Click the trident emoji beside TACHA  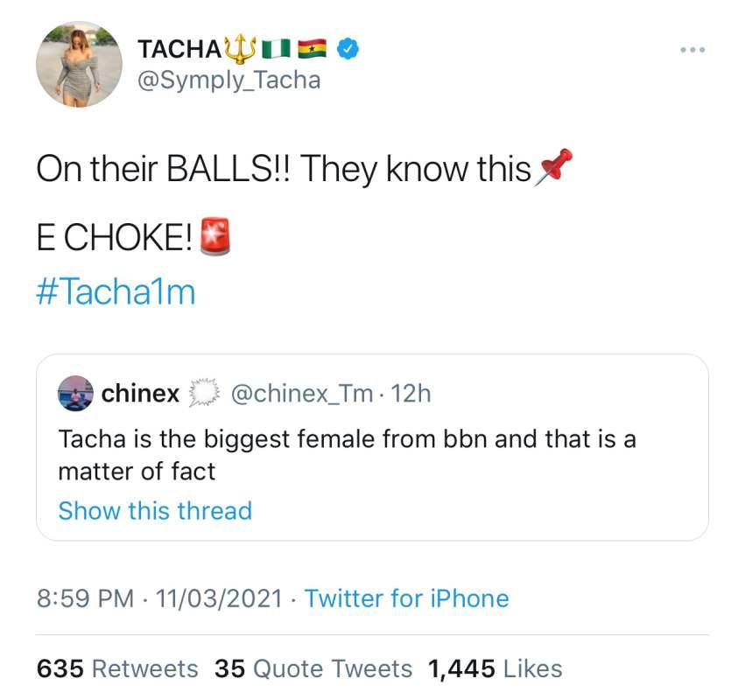[242, 47]
